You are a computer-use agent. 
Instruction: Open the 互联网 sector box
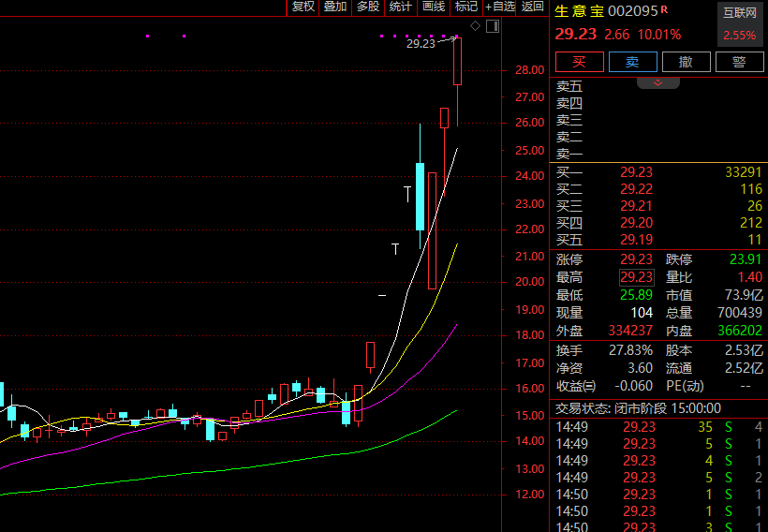(739, 25)
